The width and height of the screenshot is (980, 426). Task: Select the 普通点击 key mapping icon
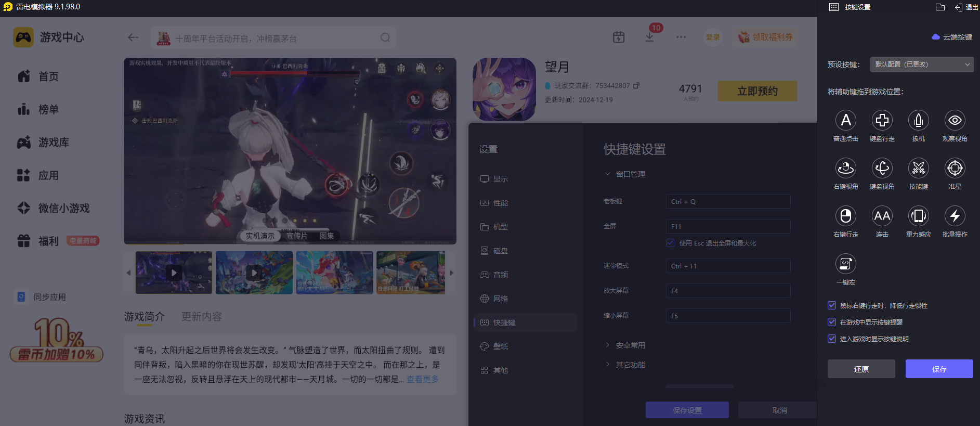pos(846,120)
